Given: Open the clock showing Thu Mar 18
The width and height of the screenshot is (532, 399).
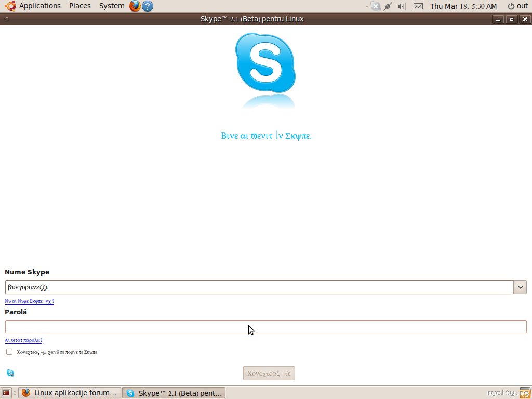Looking at the screenshot, I should [x=463, y=6].
